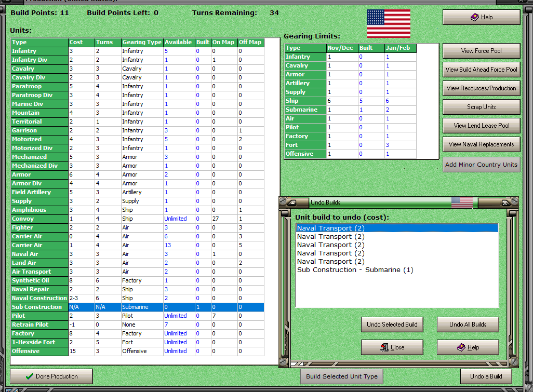Select the Mountain unit type
Screen dimensions: 533x392
pyautogui.click(x=39, y=113)
